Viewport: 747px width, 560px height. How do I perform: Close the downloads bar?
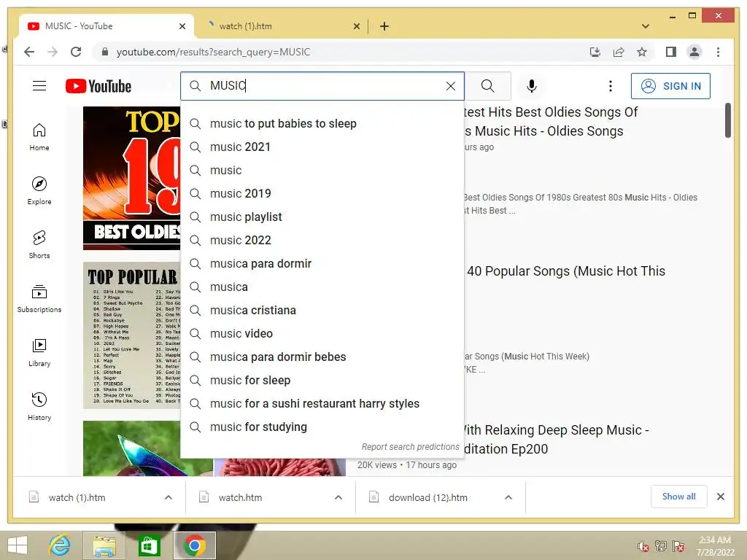(x=720, y=497)
